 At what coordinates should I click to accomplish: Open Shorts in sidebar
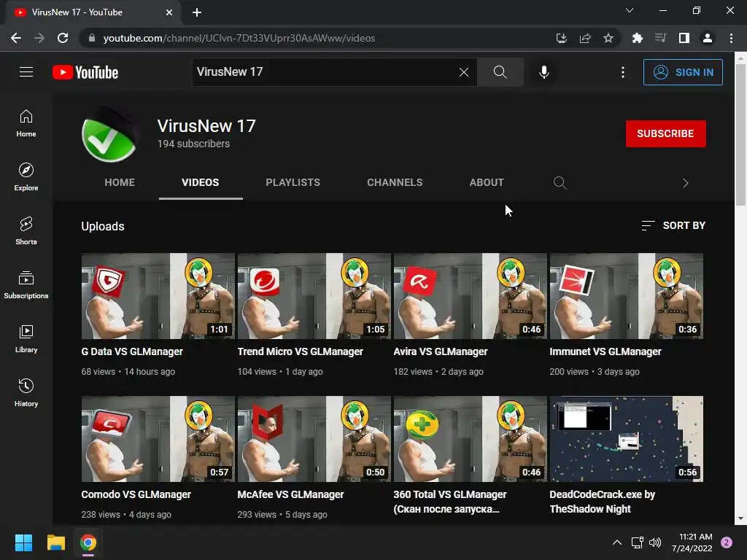(x=26, y=231)
